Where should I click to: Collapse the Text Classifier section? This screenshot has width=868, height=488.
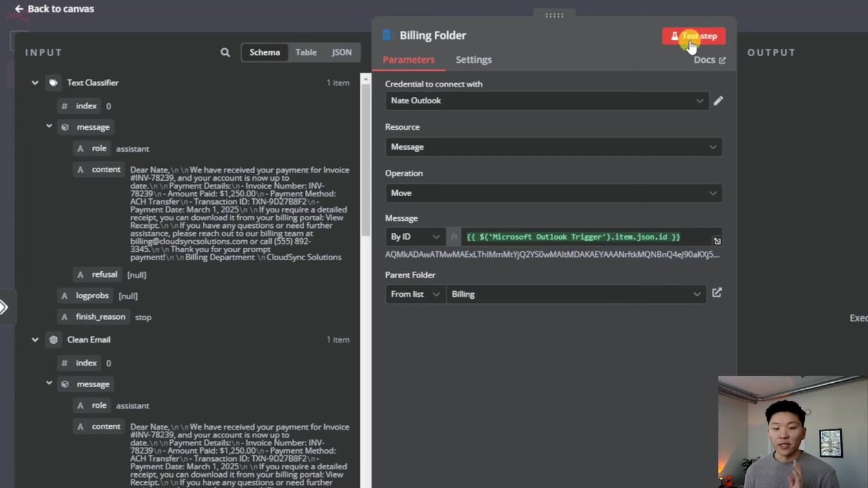[x=35, y=83]
